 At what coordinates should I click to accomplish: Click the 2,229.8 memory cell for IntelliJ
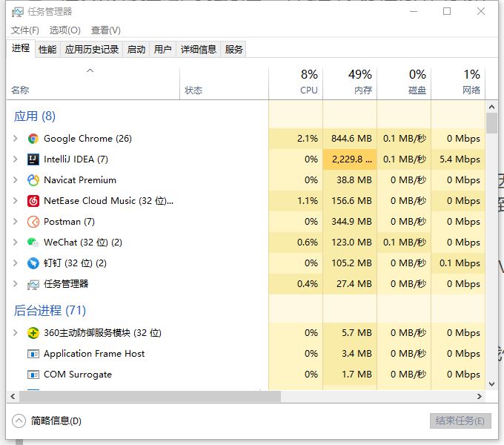tap(351, 159)
